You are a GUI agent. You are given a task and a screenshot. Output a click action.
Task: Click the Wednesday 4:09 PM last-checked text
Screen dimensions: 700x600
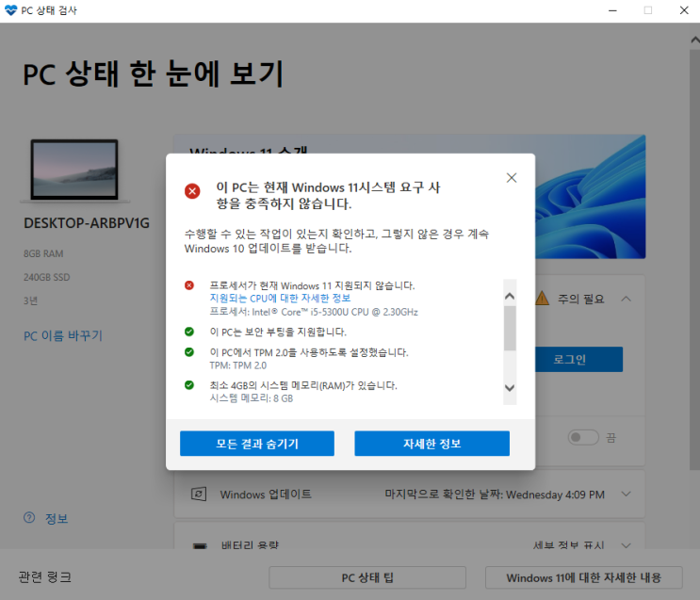555,495
